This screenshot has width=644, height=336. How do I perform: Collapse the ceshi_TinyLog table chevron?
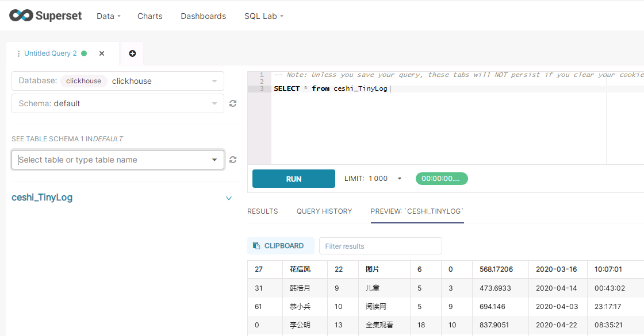229,198
